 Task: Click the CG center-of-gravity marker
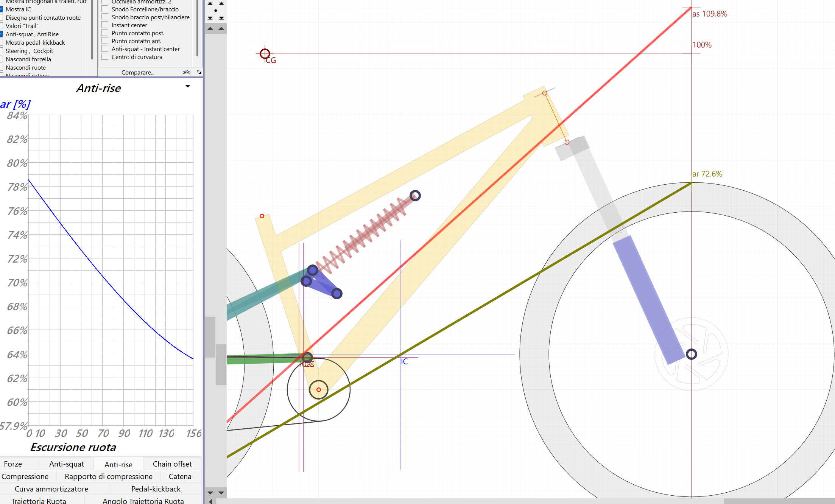pyautogui.click(x=265, y=54)
